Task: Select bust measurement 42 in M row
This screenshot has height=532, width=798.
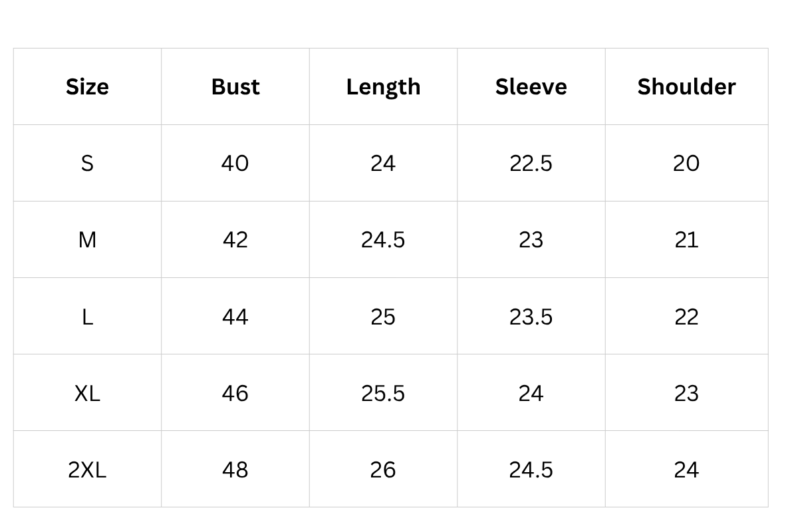Action: point(235,240)
